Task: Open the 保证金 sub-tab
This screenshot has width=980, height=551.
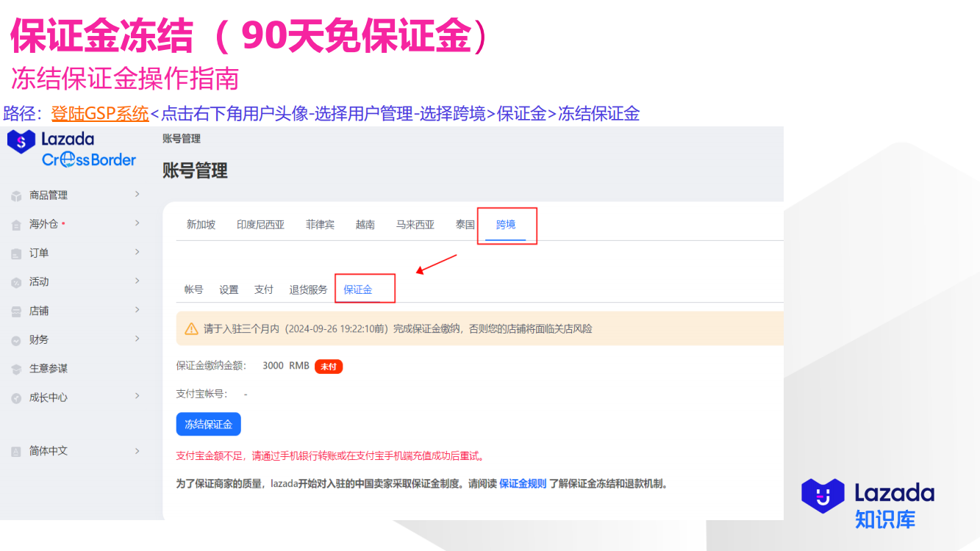Action: (x=358, y=289)
